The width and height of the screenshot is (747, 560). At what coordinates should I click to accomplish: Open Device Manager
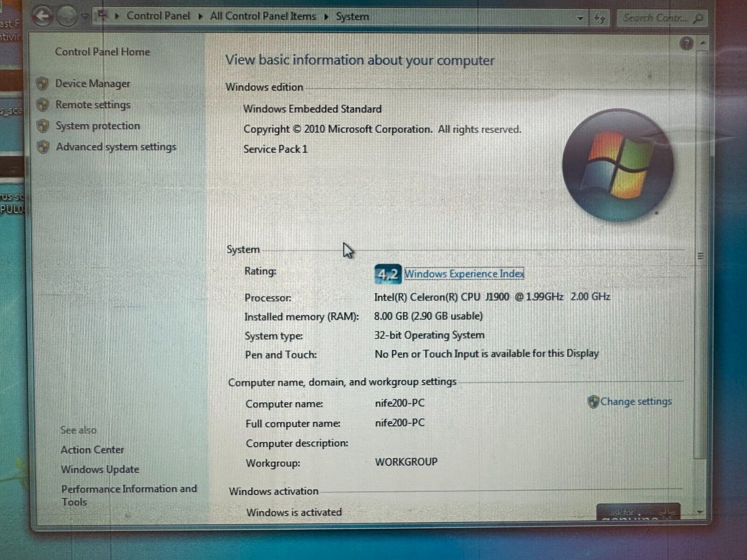pos(92,84)
